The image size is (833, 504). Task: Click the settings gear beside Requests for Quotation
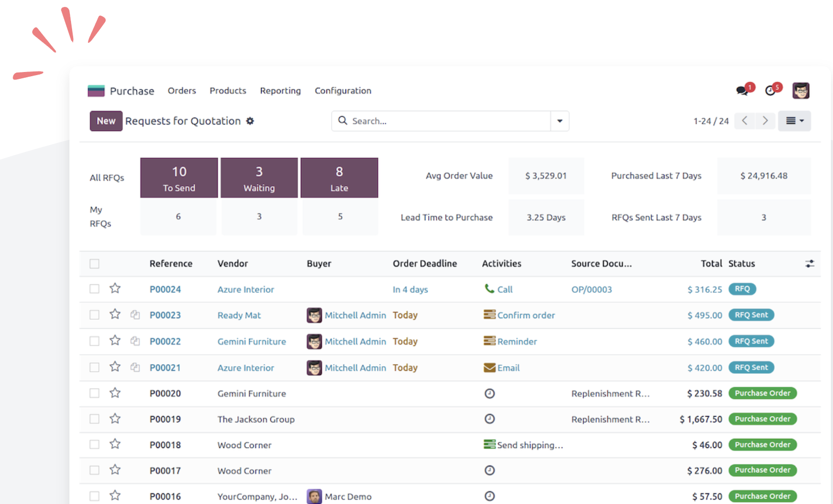(250, 121)
